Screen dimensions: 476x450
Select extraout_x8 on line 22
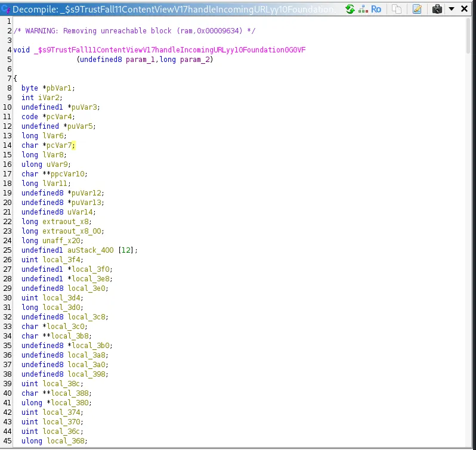65,222
